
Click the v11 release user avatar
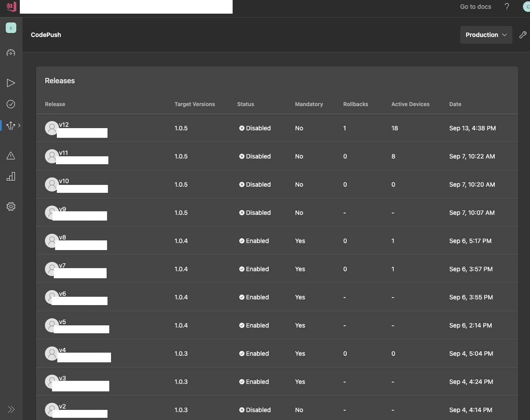52,156
